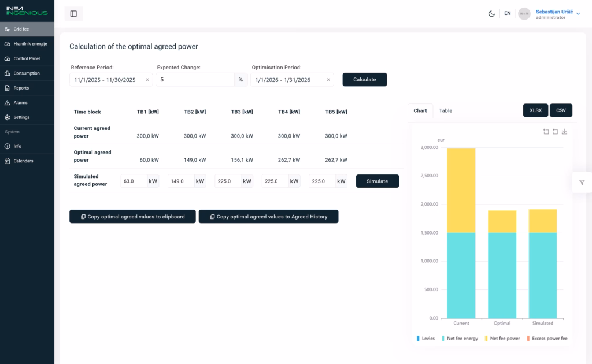Open the Info page

point(27,146)
